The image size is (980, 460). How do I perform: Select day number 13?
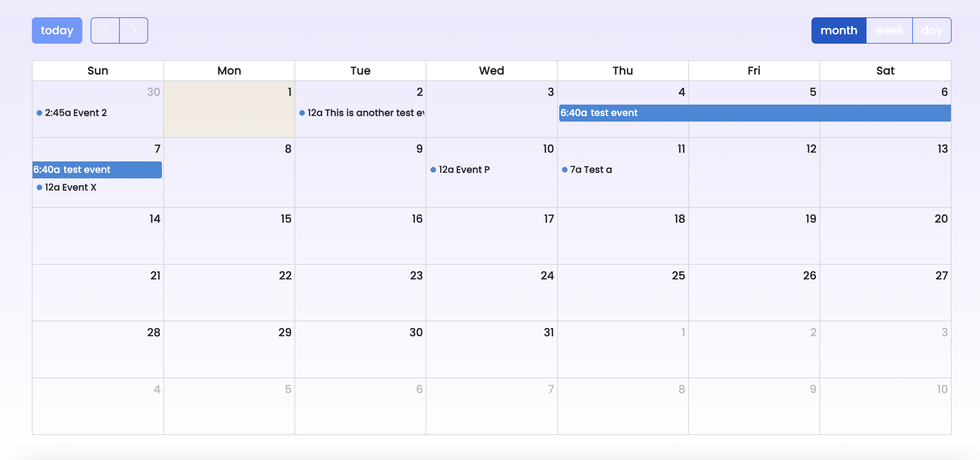[942, 149]
